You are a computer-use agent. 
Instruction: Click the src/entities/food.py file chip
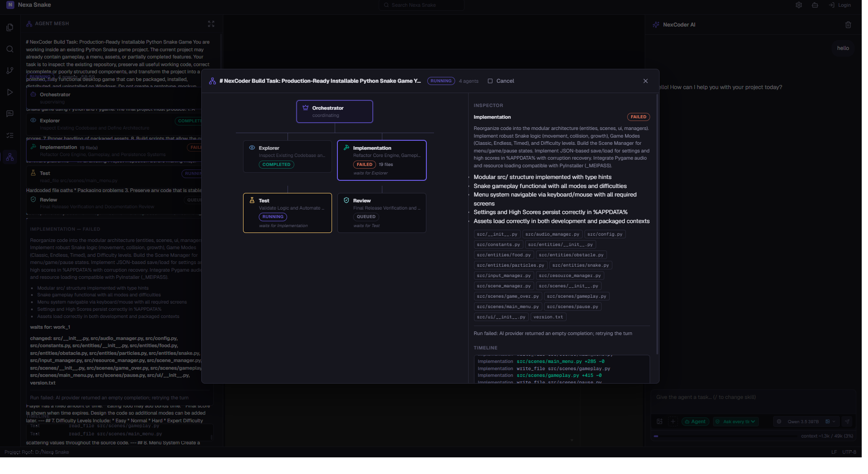504,255
